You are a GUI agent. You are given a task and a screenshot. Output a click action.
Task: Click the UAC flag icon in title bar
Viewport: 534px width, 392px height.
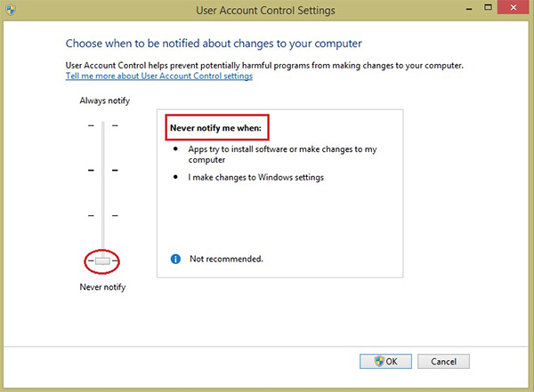click(x=12, y=12)
